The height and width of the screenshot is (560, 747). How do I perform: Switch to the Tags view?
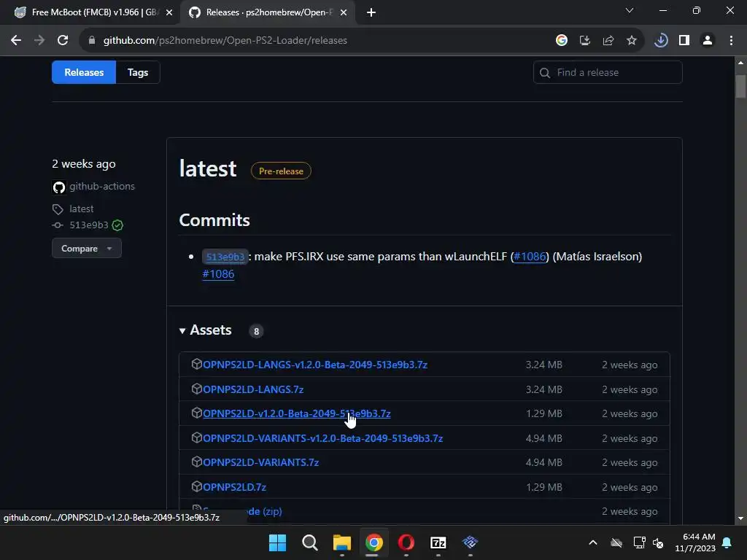pyautogui.click(x=138, y=72)
